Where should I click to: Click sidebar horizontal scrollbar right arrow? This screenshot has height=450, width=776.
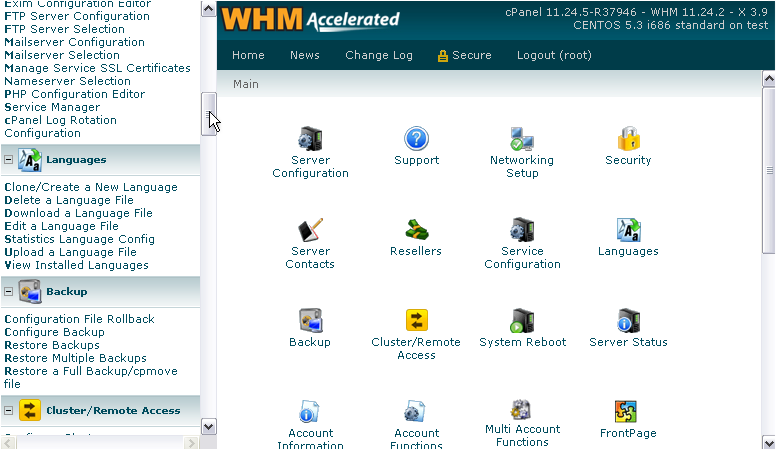[x=191, y=442]
